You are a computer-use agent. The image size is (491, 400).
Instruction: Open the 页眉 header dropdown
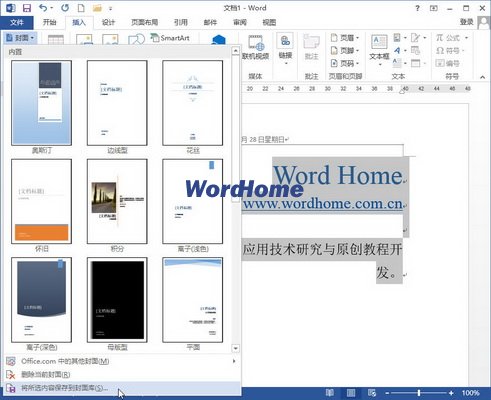(x=345, y=38)
